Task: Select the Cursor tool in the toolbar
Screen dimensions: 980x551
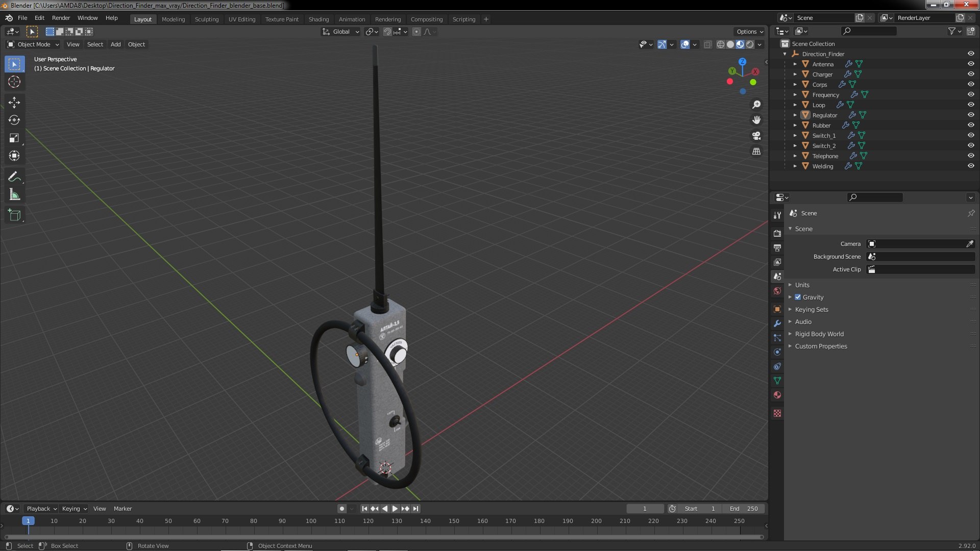Action: [x=14, y=82]
